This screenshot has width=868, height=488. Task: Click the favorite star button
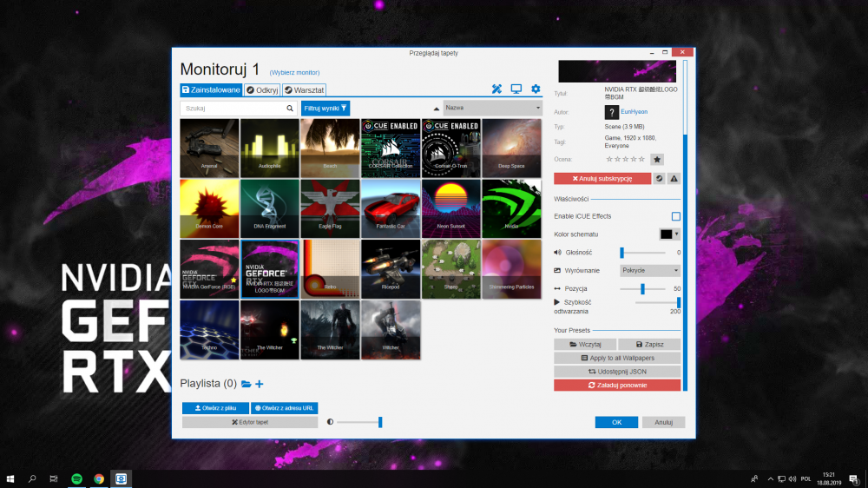[657, 160]
